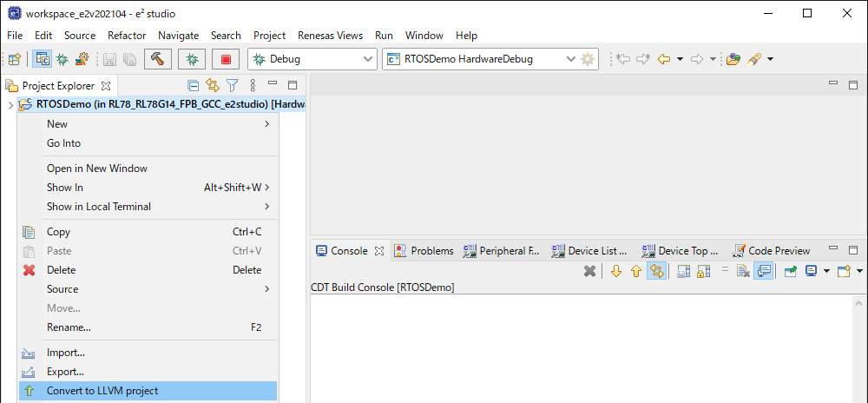Toggle Bring Console to Top when building
Viewport: 868px width, 403px height.
click(763, 271)
